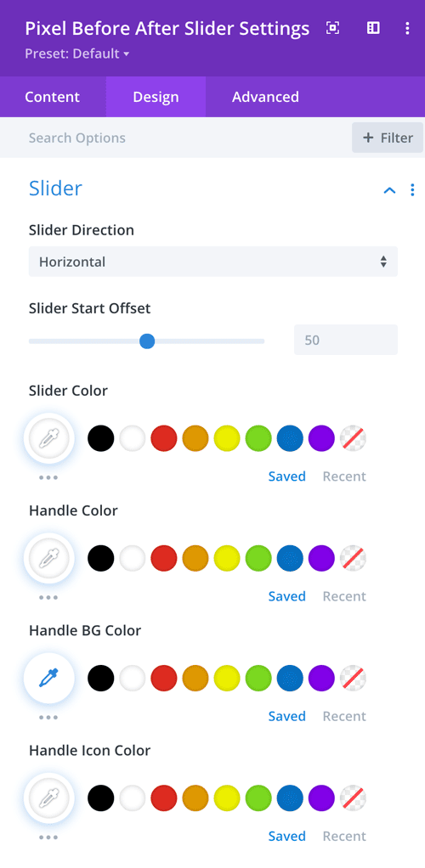
Task: Collapse the Slider section chevron
Action: pyautogui.click(x=389, y=190)
